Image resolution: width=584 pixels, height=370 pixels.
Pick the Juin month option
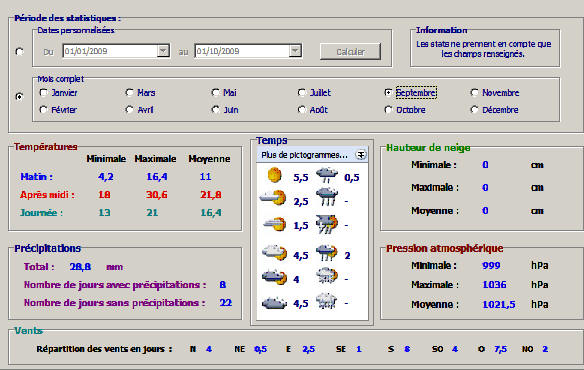coord(225,110)
